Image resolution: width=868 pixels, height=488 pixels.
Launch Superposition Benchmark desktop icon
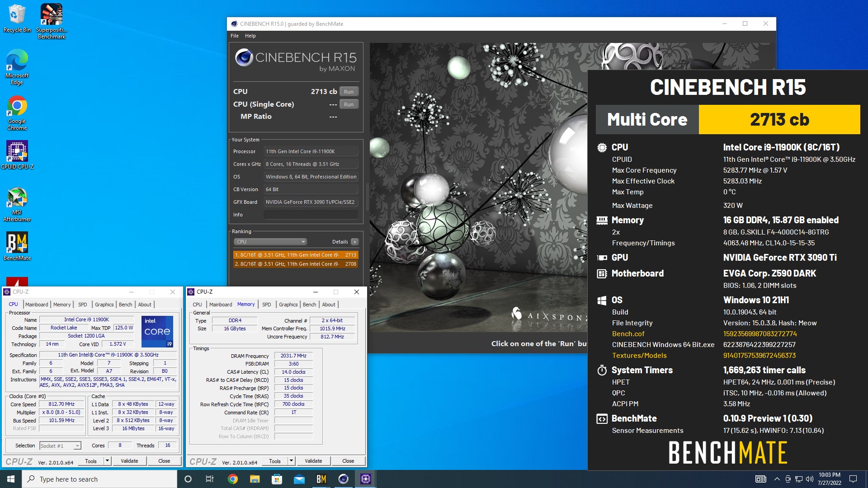point(52,21)
